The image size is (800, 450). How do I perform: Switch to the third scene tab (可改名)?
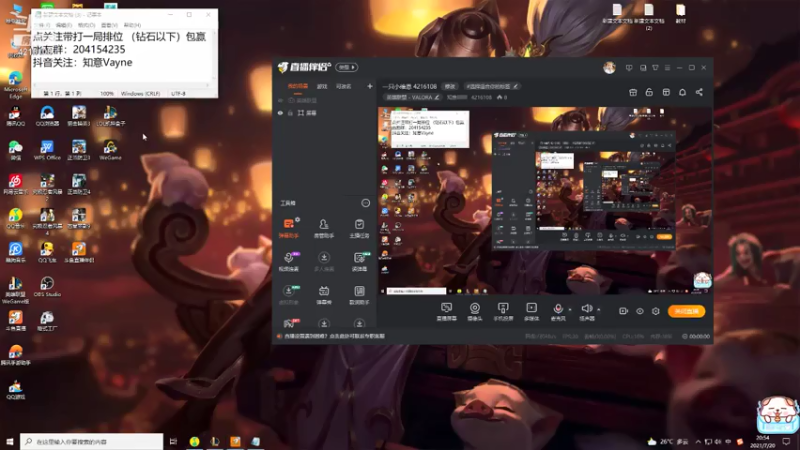coord(343,86)
